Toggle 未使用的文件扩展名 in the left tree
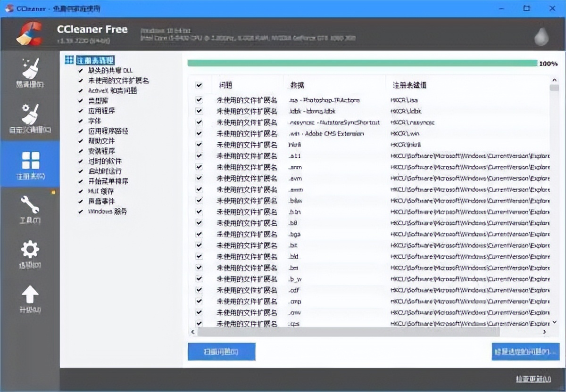 coord(81,81)
